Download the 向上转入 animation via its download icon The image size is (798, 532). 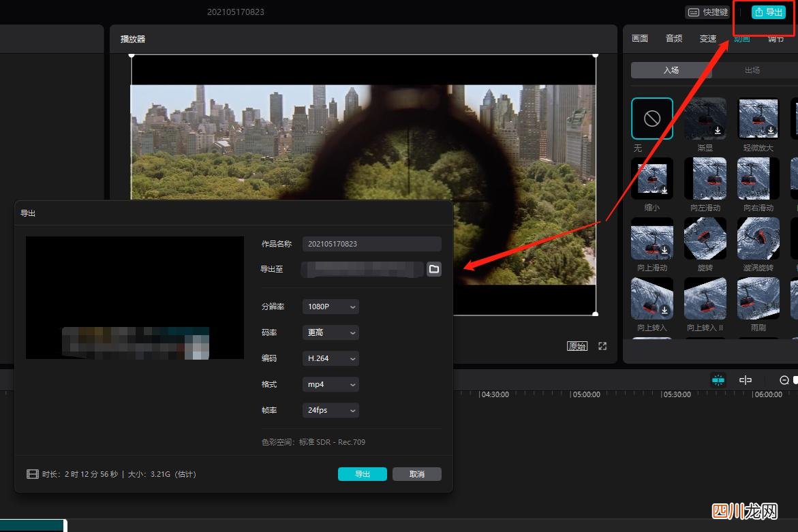click(664, 310)
